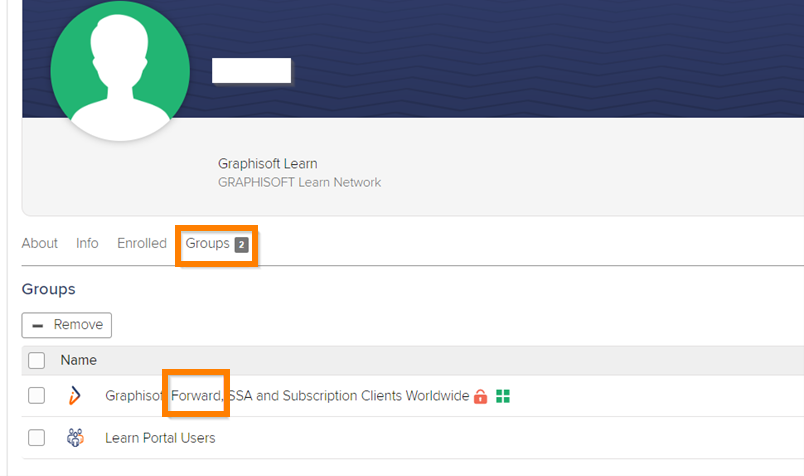Click the green grid icon
Screen dimensions: 804x476
click(503, 396)
